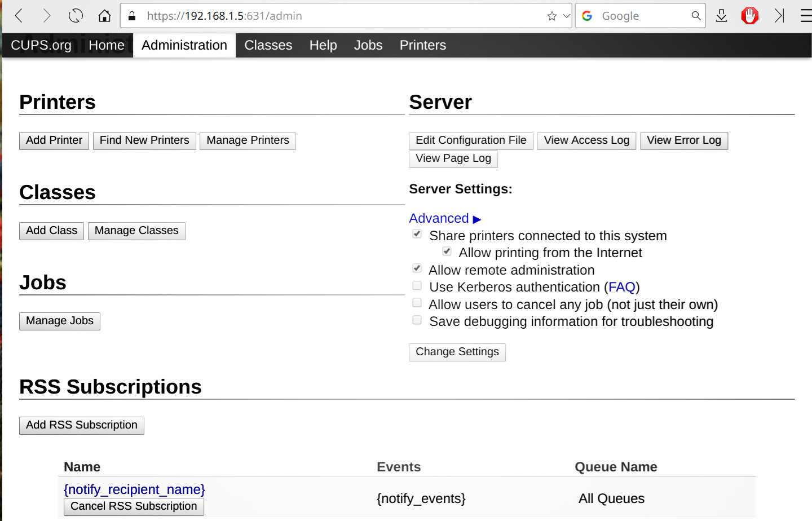Click Edit Configuration File button
The height and width of the screenshot is (521, 812).
(x=471, y=140)
